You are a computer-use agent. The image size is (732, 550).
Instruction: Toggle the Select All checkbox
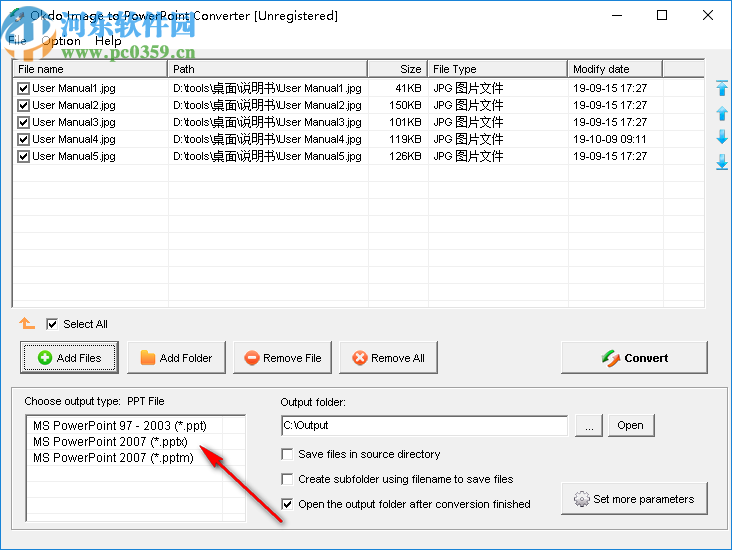click(52, 324)
